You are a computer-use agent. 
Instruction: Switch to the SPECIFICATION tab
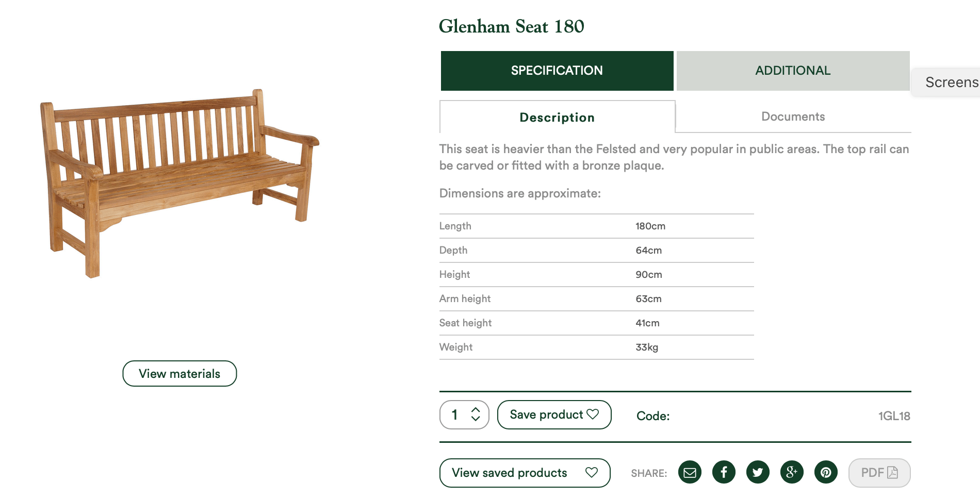pyautogui.click(x=557, y=71)
